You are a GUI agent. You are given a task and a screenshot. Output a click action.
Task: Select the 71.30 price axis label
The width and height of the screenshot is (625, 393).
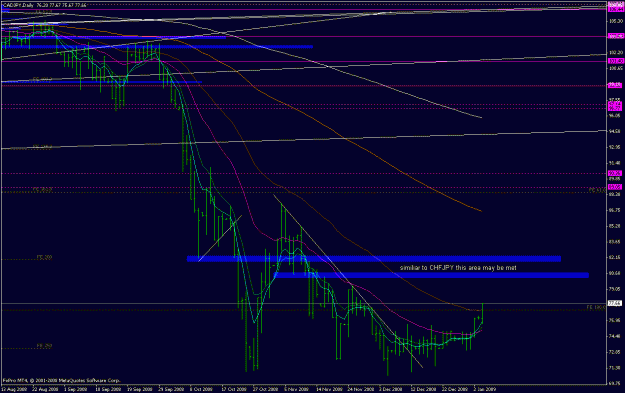(615, 368)
